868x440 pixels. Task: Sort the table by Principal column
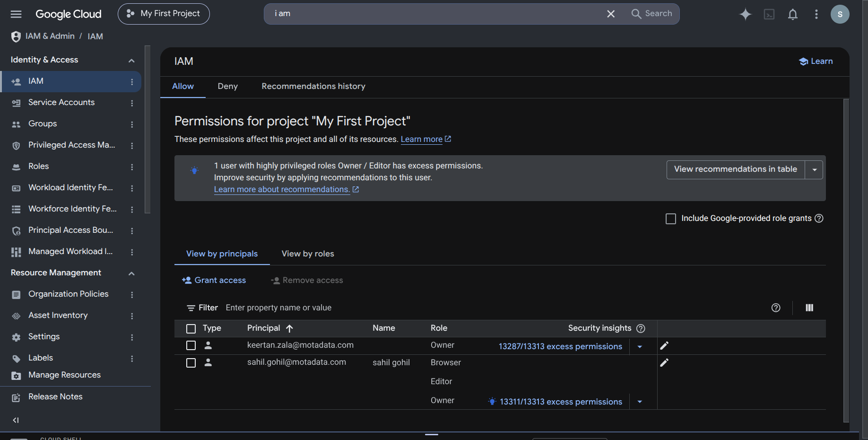pos(270,328)
